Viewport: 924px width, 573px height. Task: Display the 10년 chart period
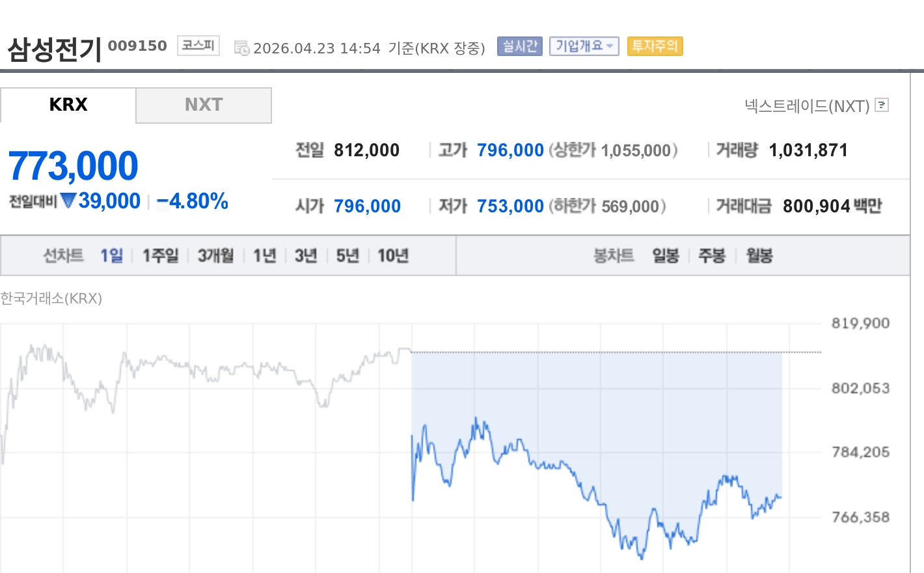pyautogui.click(x=394, y=255)
